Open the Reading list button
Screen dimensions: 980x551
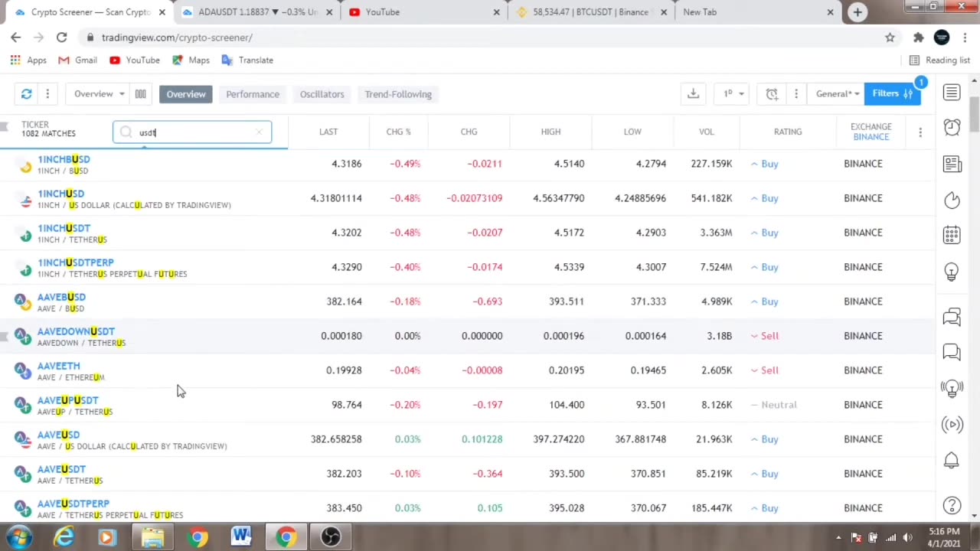(x=939, y=60)
